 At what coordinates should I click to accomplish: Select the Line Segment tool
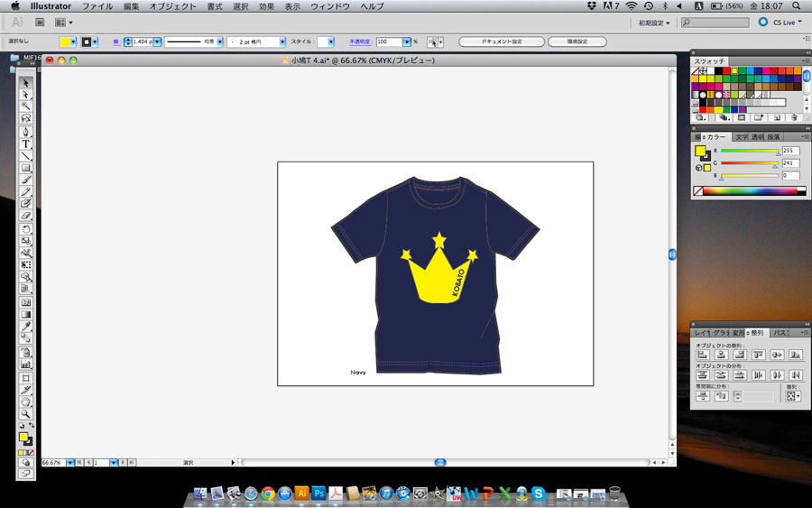[25, 156]
